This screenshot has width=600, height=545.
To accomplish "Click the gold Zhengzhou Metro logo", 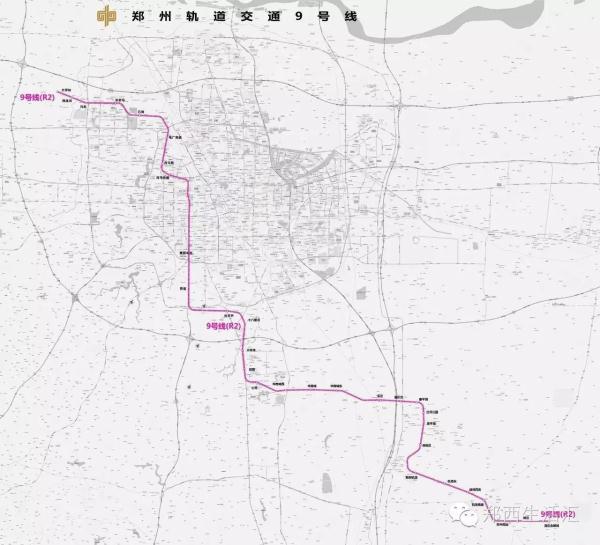I will pyautogui.click(x=105, y=15).
